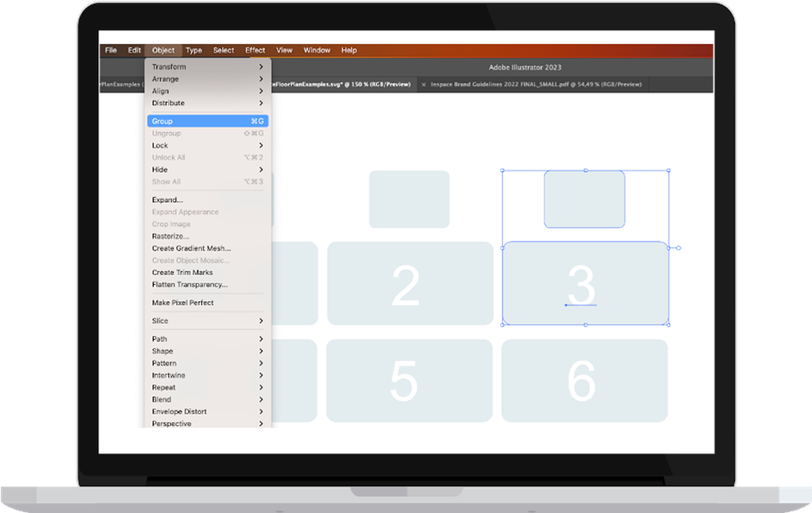The width and height of the screenshot is (812, 513).
Task: Expand the Perspective submenu
Action: [x=207, y=423]
